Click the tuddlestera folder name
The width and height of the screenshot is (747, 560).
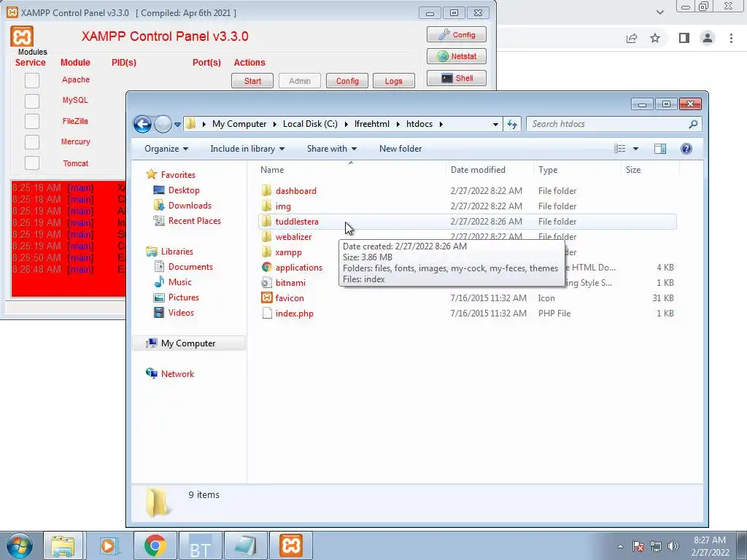[297, 222]
